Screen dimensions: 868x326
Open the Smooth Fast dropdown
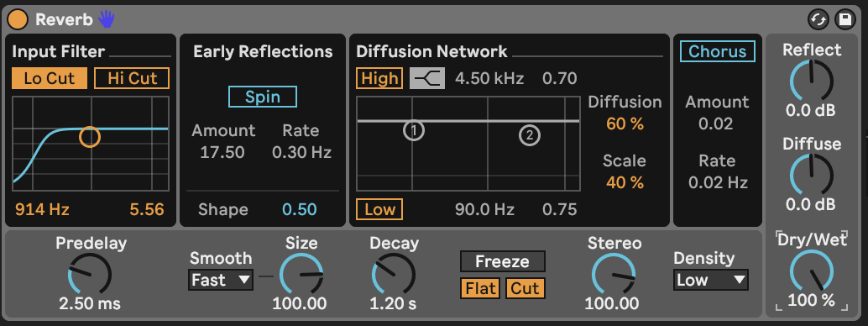coord(221,280)
